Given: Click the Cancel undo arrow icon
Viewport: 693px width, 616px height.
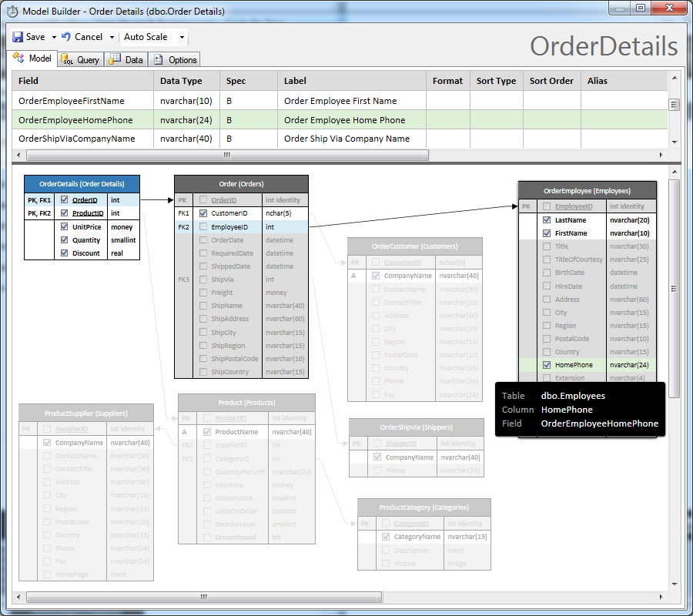Looking at the screenshot, I should [66, 36].
